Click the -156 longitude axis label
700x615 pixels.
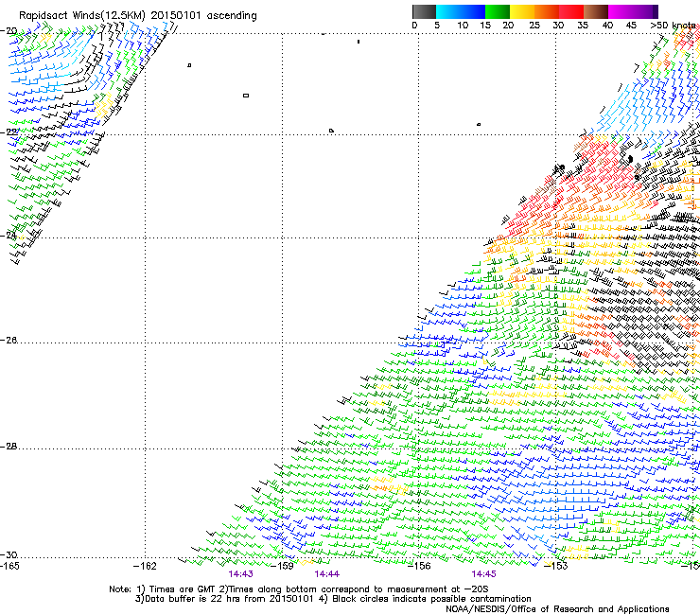click(419, 567)
